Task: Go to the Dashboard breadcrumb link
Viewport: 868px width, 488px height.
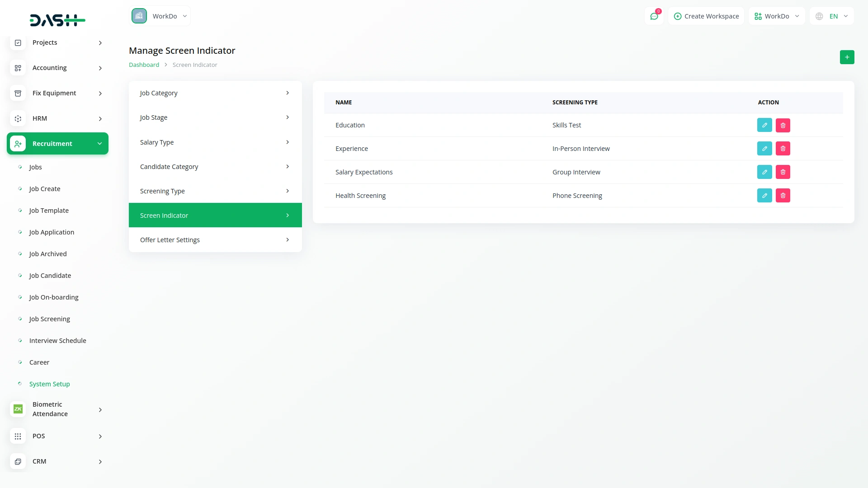Action: click(144, 65)
